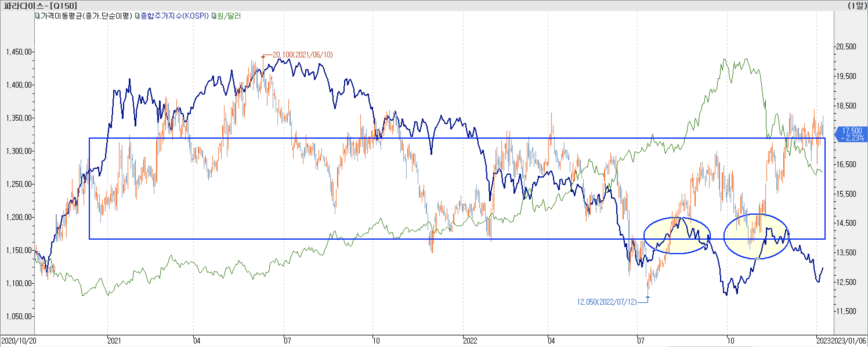Screen dimensions: 868x347
Task: Click the right yellow ellipse annotation
Action: (757, 236)
